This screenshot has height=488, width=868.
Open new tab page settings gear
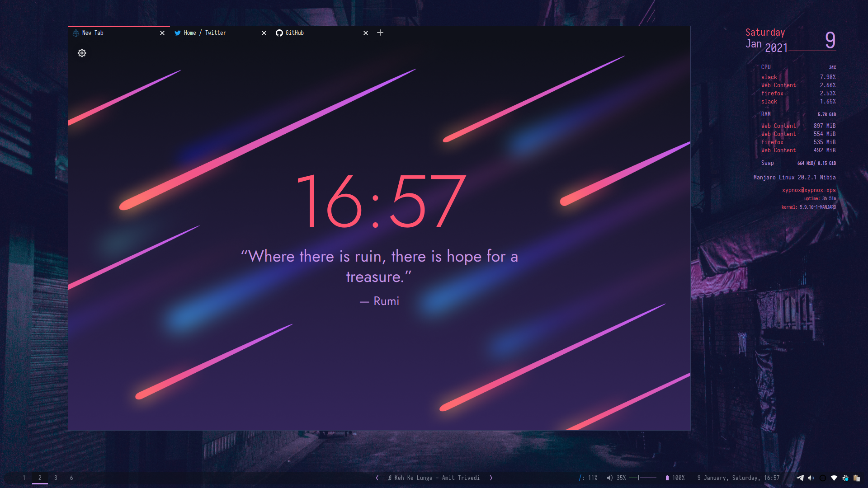pyautogui.click(x=82, y=53)
